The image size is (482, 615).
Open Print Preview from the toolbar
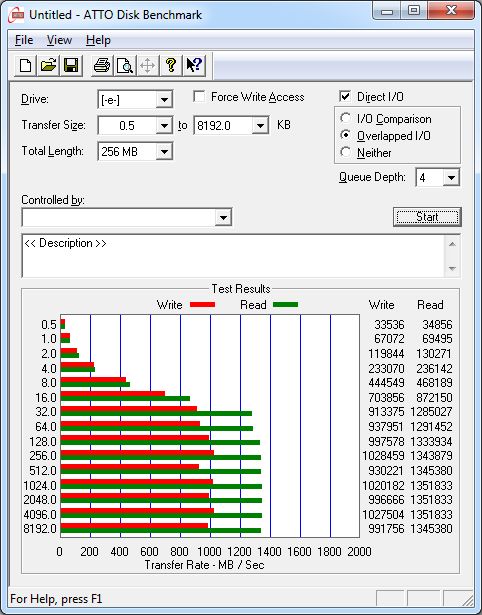pos(125,65)
